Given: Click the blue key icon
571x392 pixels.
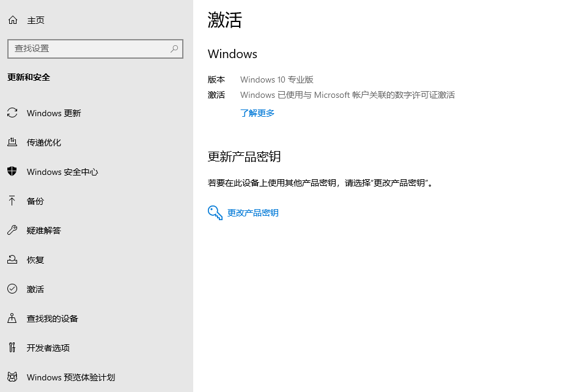Looking at the screenshot, I should point(215,213).
